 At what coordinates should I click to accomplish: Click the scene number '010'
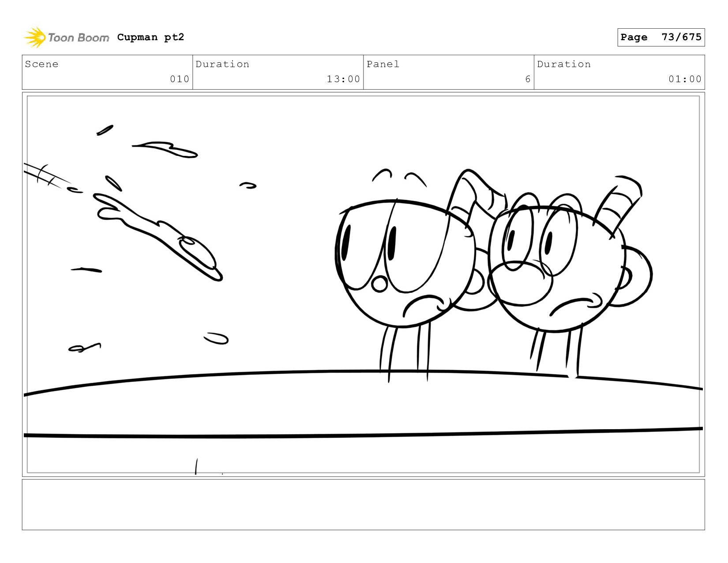click(x=180, y=79)
